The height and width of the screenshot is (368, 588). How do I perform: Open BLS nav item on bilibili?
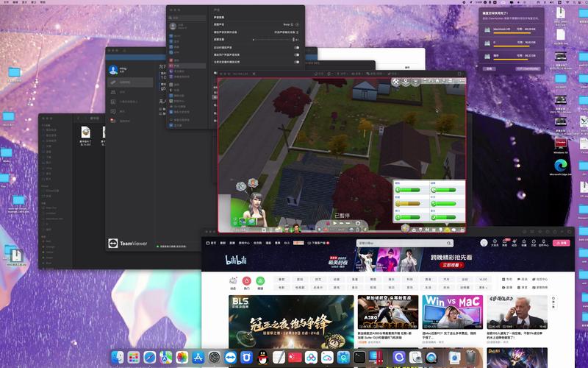[x=287, y=243]
